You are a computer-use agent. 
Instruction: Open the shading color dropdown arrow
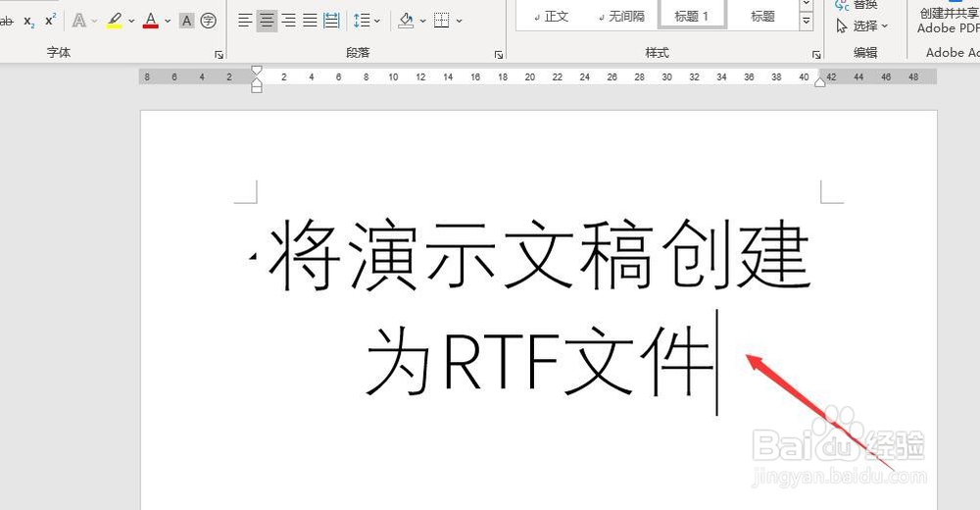click(423, 21)
